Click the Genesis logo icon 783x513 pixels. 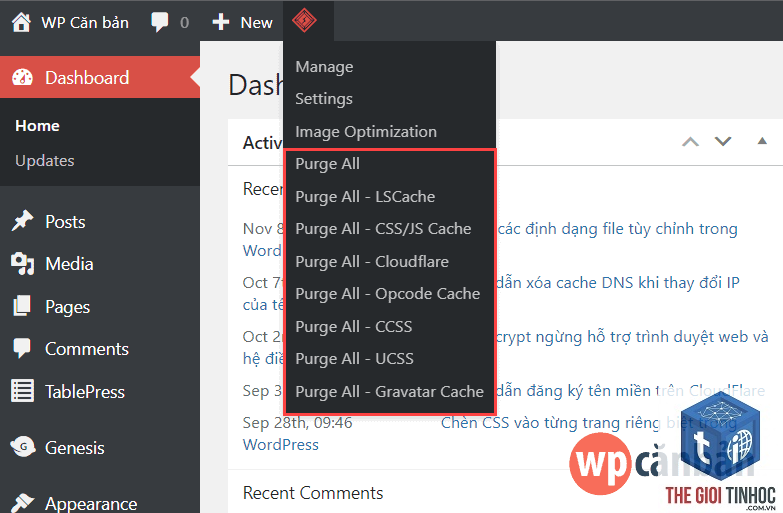pyautogui.click(x=23, y=447)
